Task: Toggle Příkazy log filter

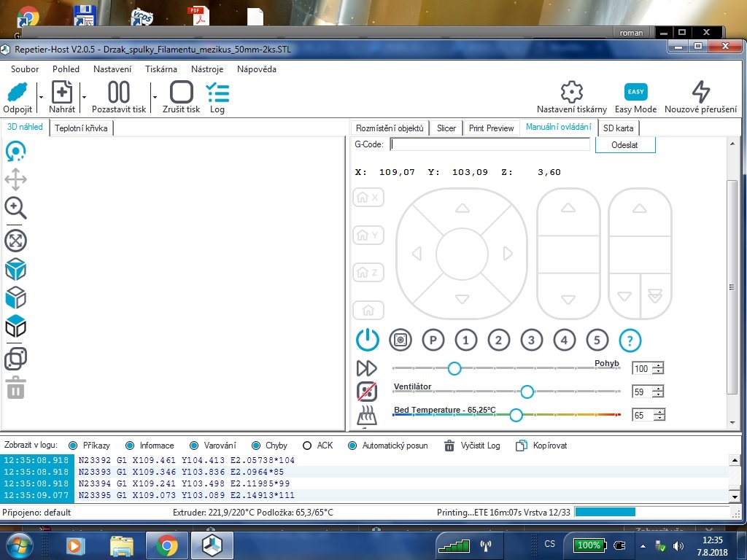Action: 74,446
